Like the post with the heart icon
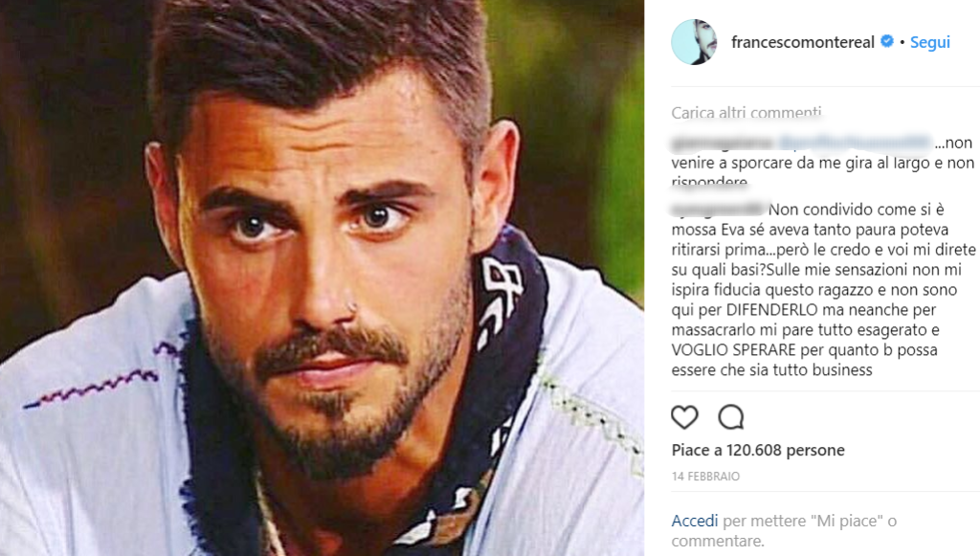Viewport: 980px width, 556px height. (684, 417)
